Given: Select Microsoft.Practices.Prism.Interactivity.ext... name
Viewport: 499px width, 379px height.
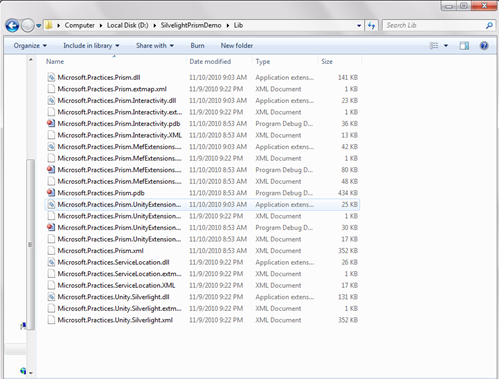Looking at the screenshot, I should click(120, 112).
